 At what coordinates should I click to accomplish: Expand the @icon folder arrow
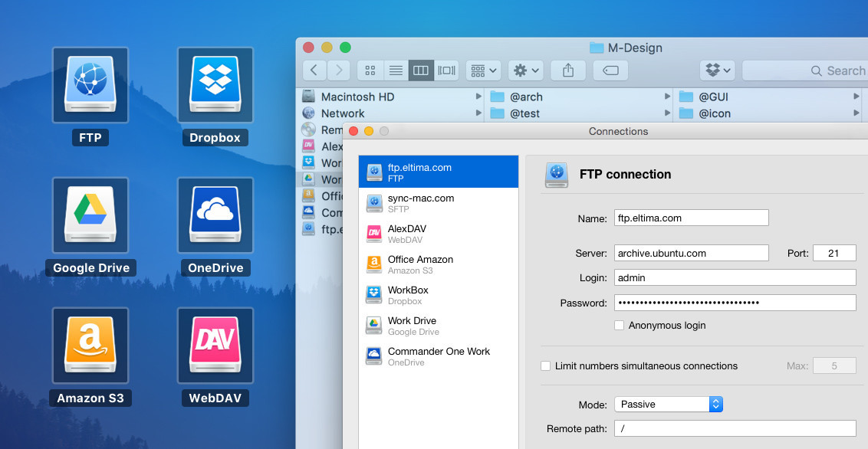click(x=856, y=113)
